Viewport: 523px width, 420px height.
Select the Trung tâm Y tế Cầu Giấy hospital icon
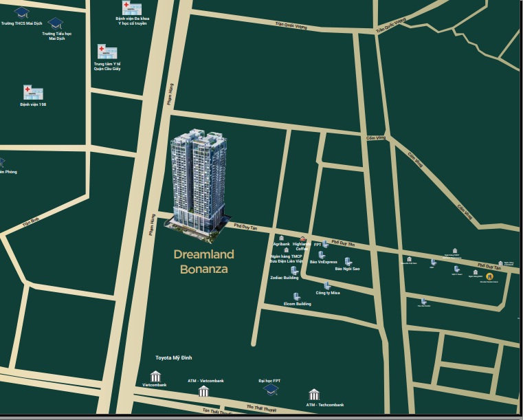click(x=107, y=52)
